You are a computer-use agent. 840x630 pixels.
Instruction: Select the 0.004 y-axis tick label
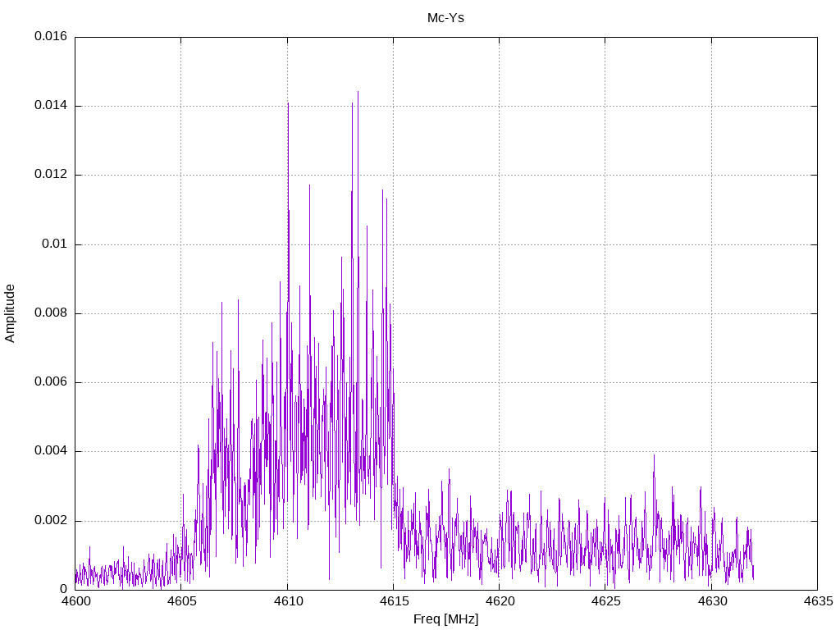(x=51, y=451)
